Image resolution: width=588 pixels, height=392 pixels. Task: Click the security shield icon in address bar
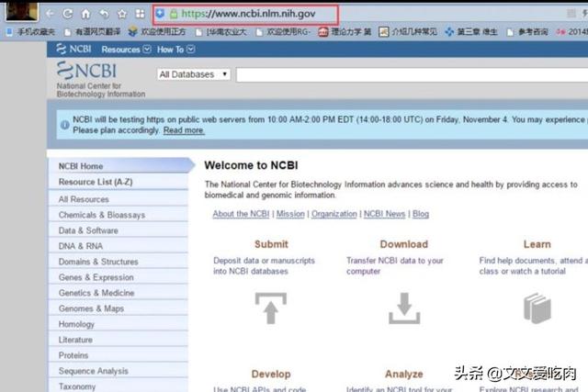(160, 14)
